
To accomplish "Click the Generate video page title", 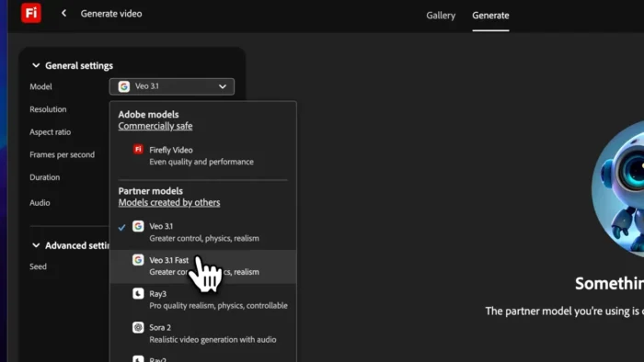I will click(111, 14).
